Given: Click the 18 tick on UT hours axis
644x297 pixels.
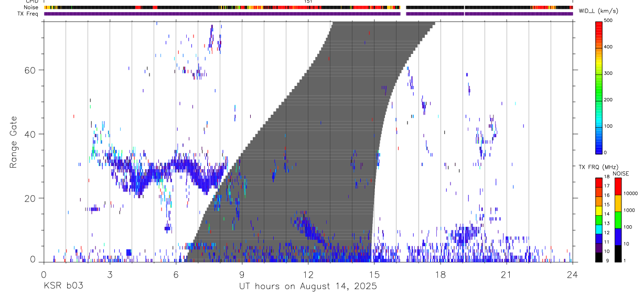Looking at the screenshot, I should pos(441,274).
